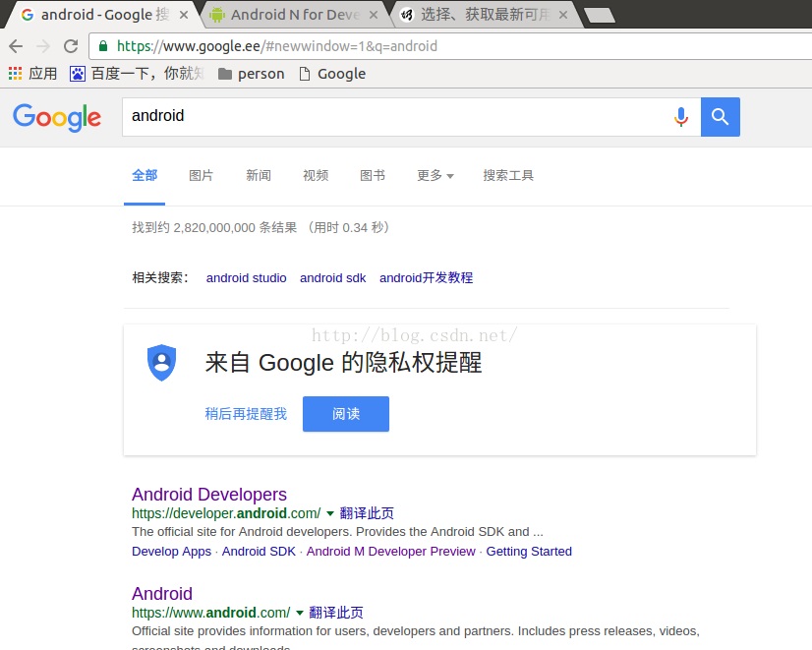Open the apps grid icon in bookmarks bar
The height and width of the screenshot is (650, 812).
(x=15, y=74)
